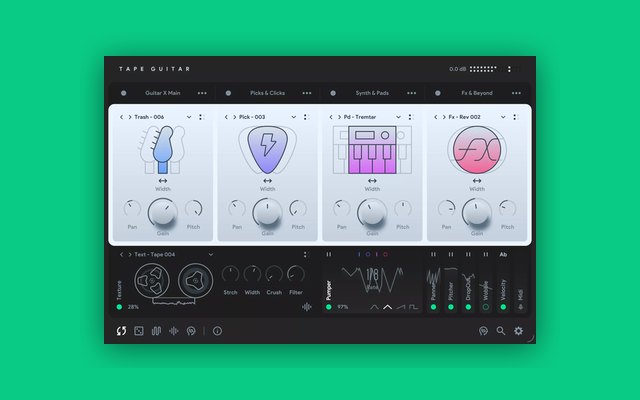The width and height of the screenshot is (640, 400).
Task: Go to previous preset before Trash - 006
Action: pyautogui.click(x=121, y=117)
